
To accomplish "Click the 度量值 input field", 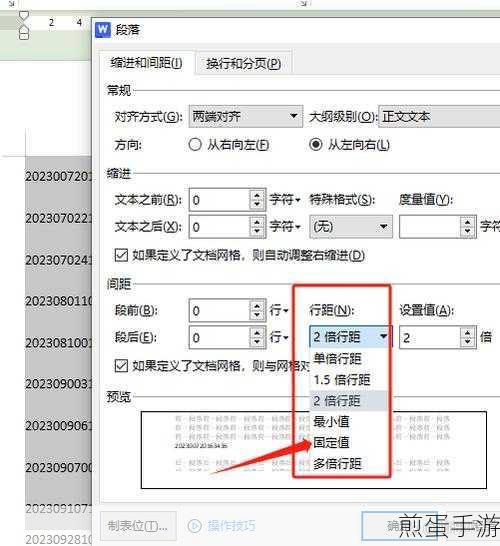I will coord(430,227).
